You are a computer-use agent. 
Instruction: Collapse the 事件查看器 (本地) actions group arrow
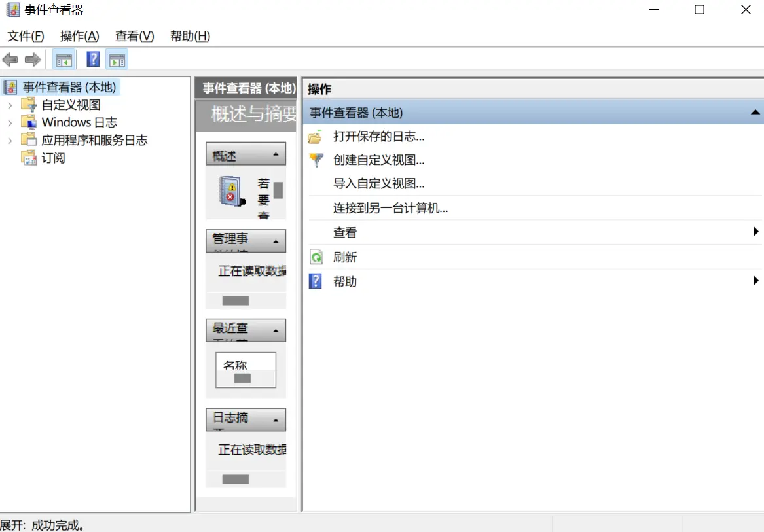pyautogui.click(x=755, y=113)
